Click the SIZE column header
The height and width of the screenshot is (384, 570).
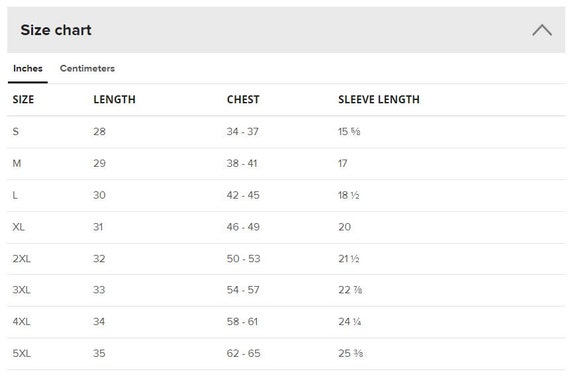[x=23, y=99]
